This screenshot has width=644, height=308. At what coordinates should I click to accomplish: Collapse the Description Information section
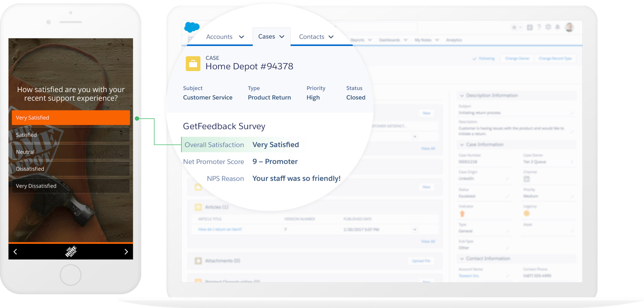click(x=462, y=95)
